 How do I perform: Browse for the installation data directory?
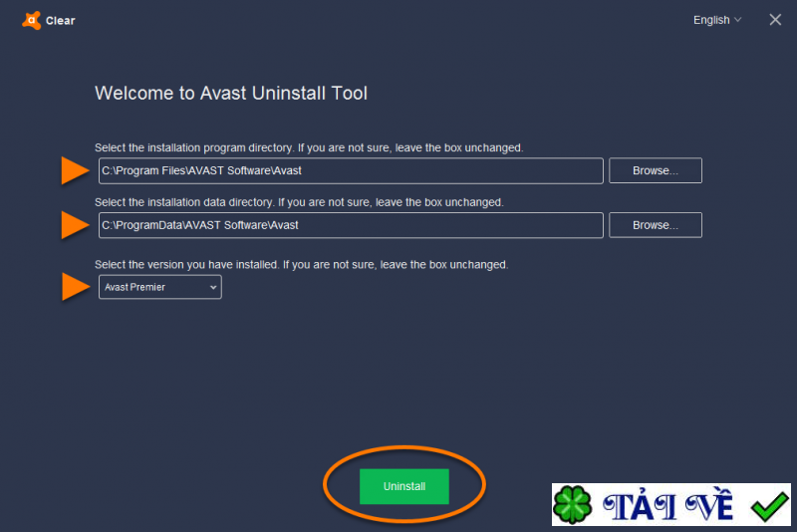[x=656, y=225]
